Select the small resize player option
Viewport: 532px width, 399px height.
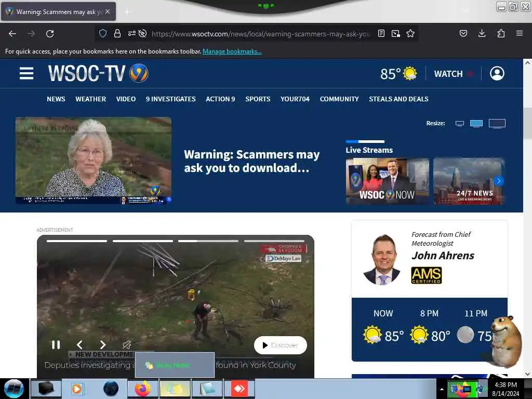pyautogui.click(x=460, y=124)
